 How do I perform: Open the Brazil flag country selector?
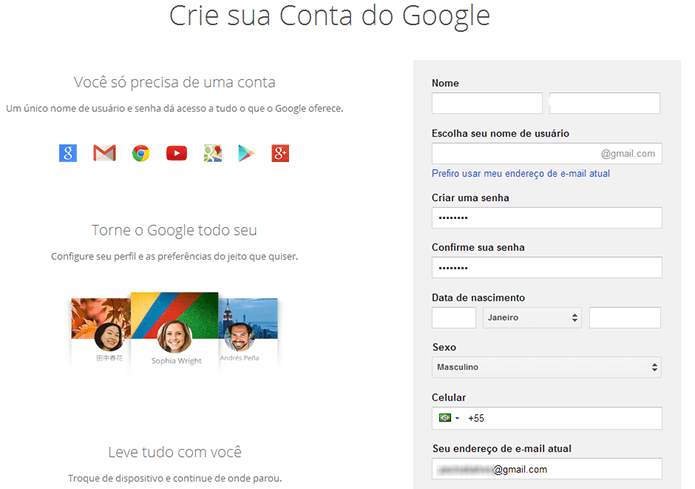tap(449, 418)
